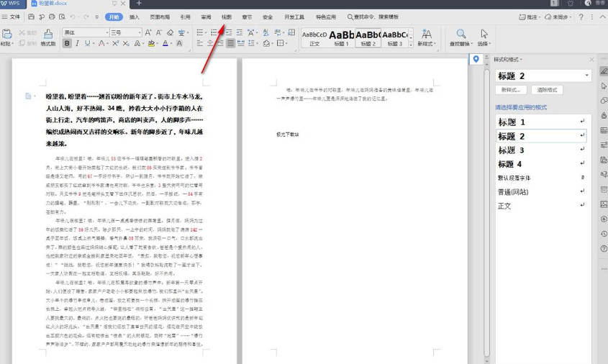Viewport: 608px width, 364px height.
Task: Select 普通(网站) in the styles list
Action: click(x=541, y=192)
